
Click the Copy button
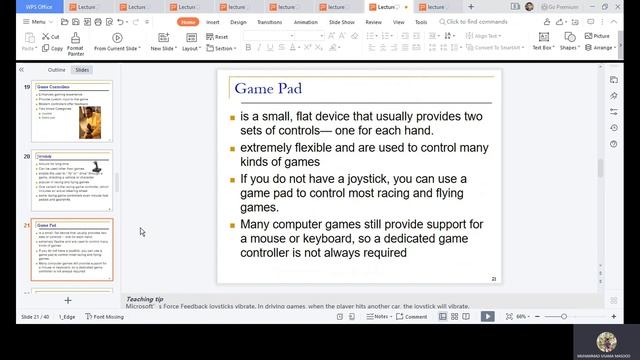point(52,48)
